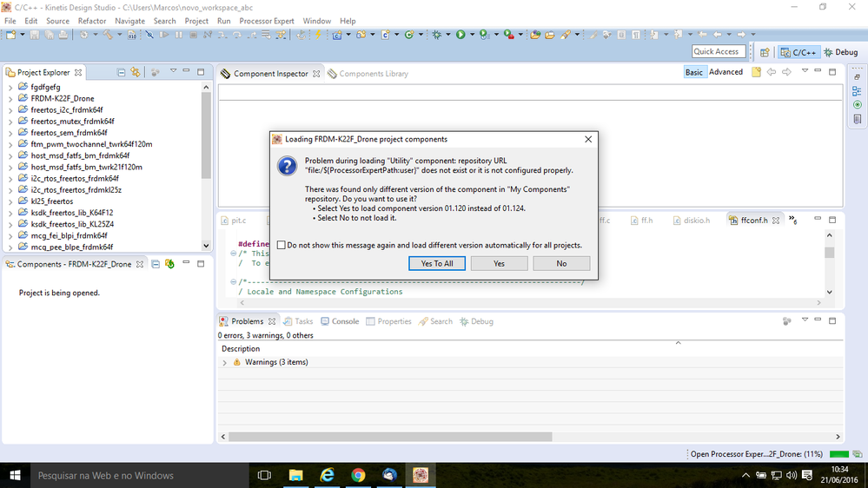Open the Navigate menu
The width and height of the screenshot is (868, 488).
(129, 21)
